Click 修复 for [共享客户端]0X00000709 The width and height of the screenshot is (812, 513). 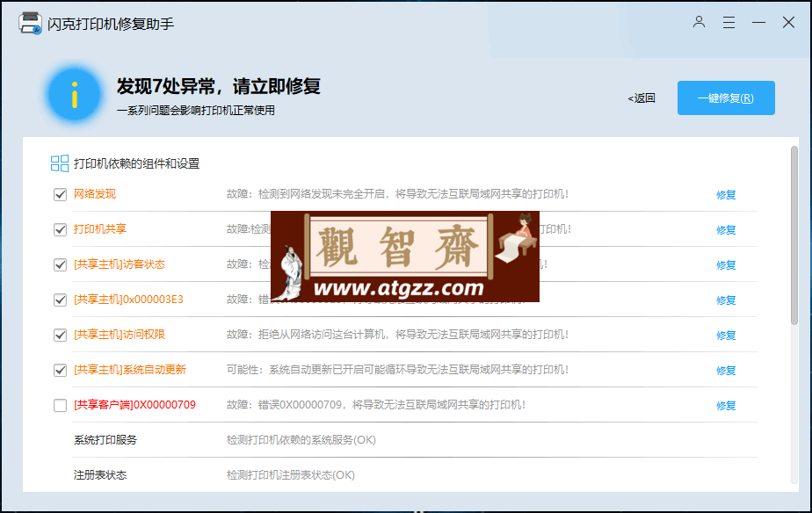(x=726, y=406)
